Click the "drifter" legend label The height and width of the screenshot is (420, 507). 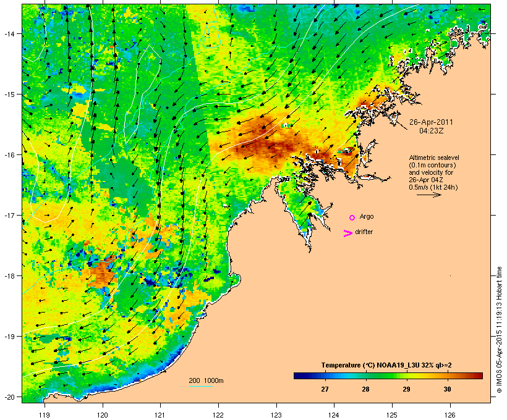(x=364, y=232)
